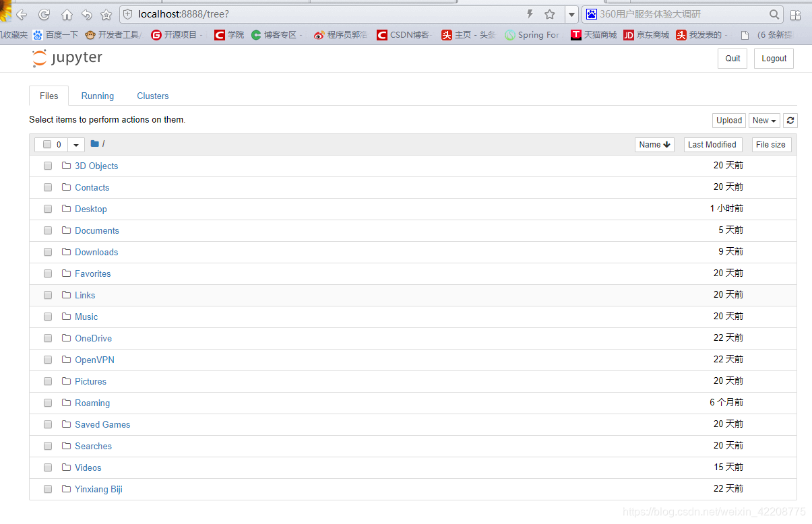Click the Logout button
Screen dimensions: 812x524
(774, 59)
